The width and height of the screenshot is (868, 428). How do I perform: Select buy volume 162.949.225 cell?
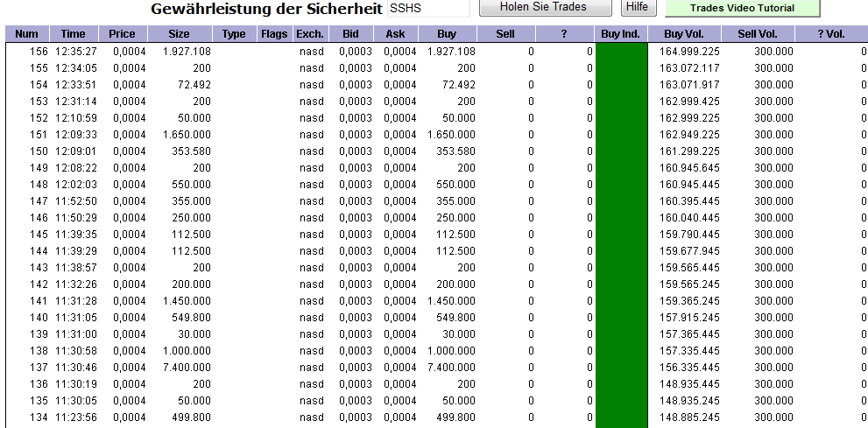[689, 135]
